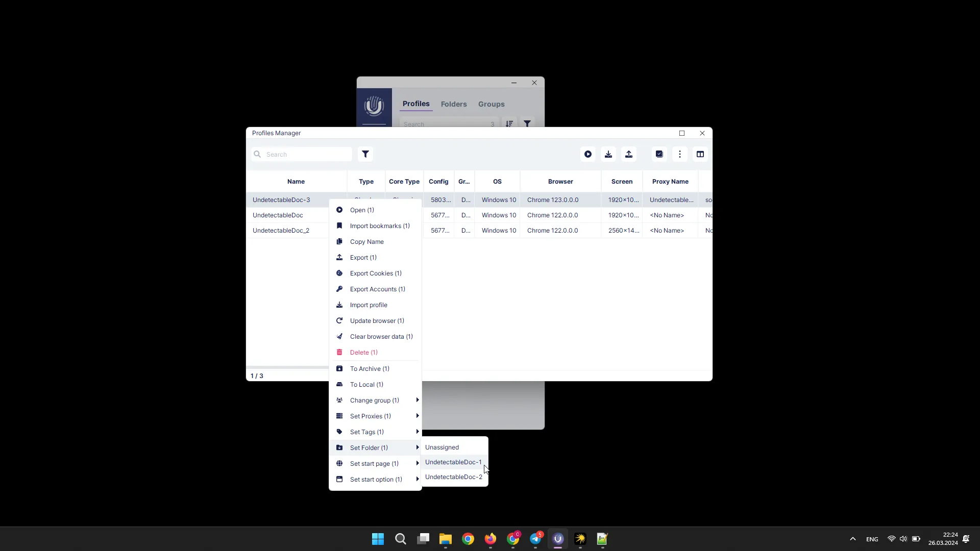Open File Explorer from taskbar
This screenshot has height=551, width=980.
(x=446, y=539)
